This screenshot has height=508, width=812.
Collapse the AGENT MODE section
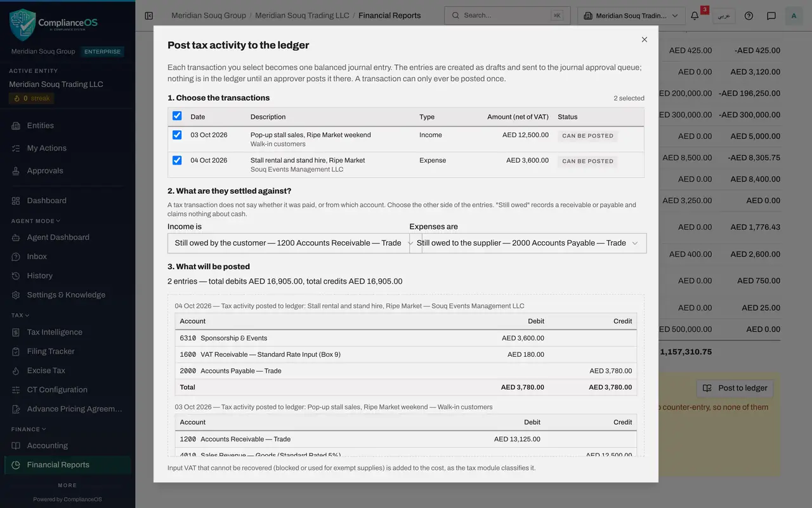point(36,221)
